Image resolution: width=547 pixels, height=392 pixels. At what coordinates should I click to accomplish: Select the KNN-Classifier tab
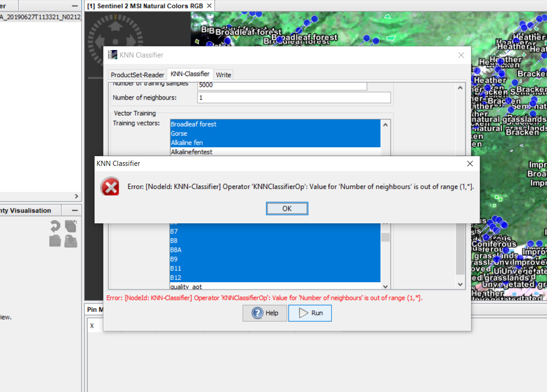(190, 74)
